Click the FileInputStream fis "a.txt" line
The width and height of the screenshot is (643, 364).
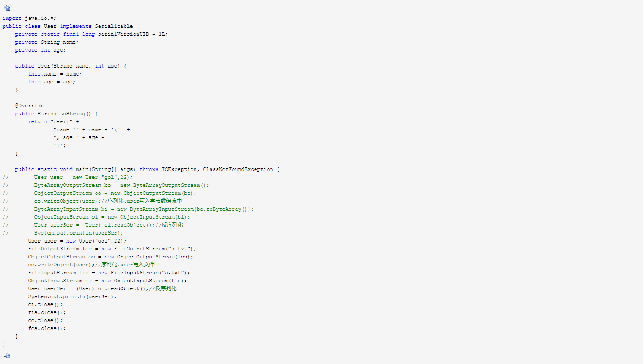coord(109,273)
